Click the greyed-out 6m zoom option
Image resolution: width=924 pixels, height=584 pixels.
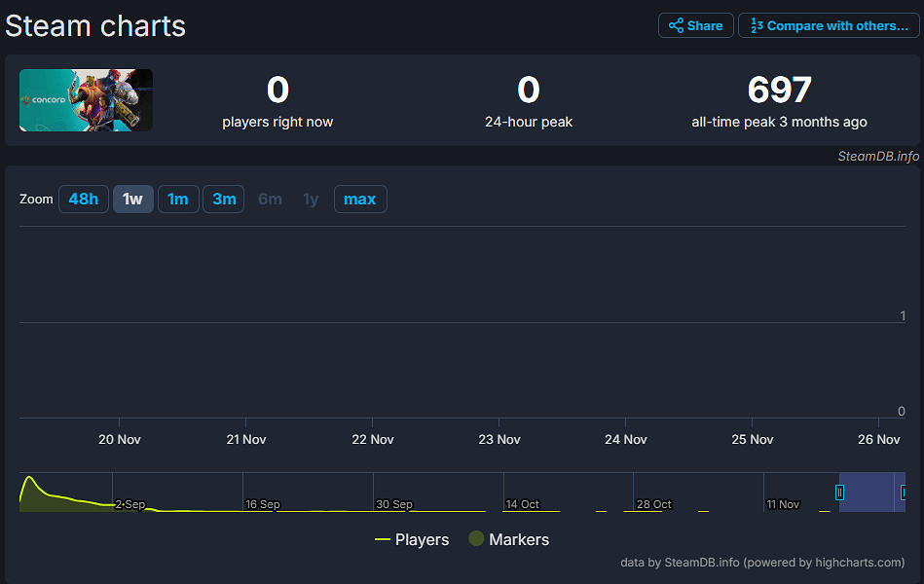click(270, 200)
